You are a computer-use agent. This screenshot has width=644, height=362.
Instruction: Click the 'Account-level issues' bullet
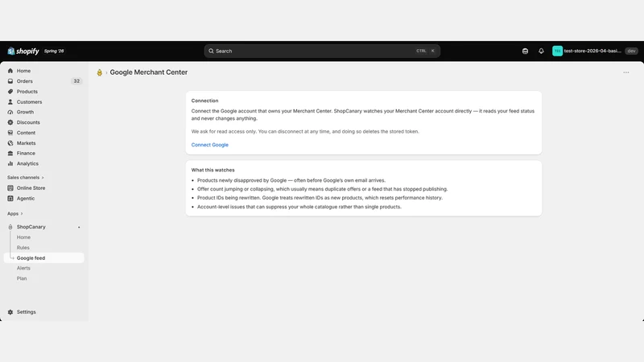pos(299,207)
